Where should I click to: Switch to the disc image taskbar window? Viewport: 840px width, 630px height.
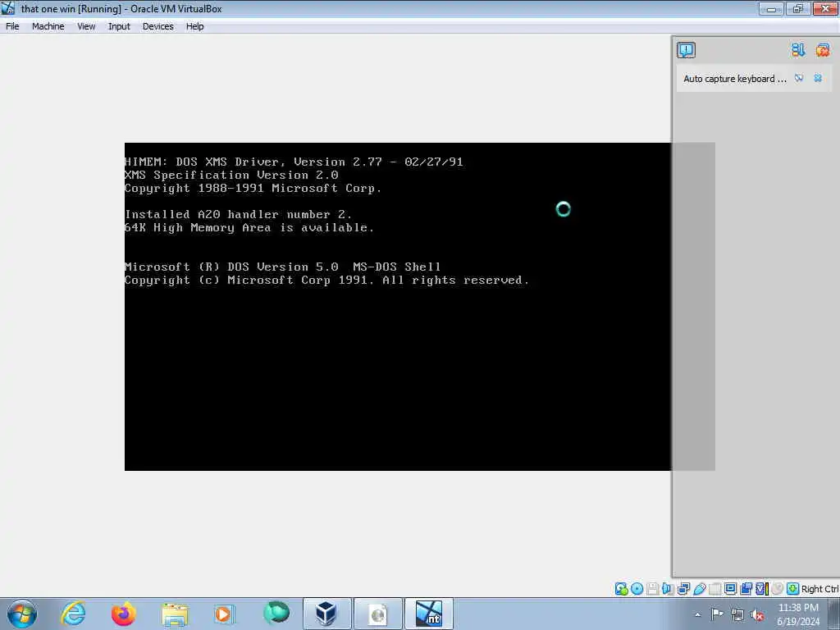[377, 614]
